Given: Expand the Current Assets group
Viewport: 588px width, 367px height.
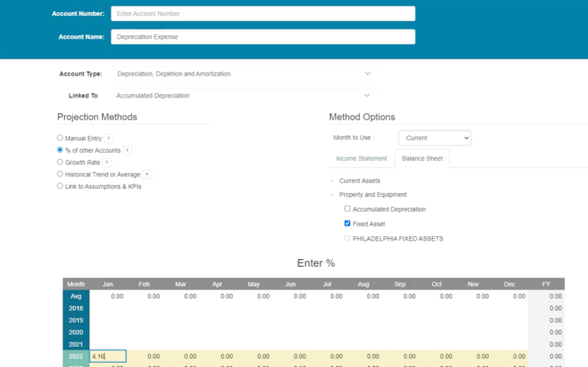Looking at the screenshot, I should coord(333,181).
